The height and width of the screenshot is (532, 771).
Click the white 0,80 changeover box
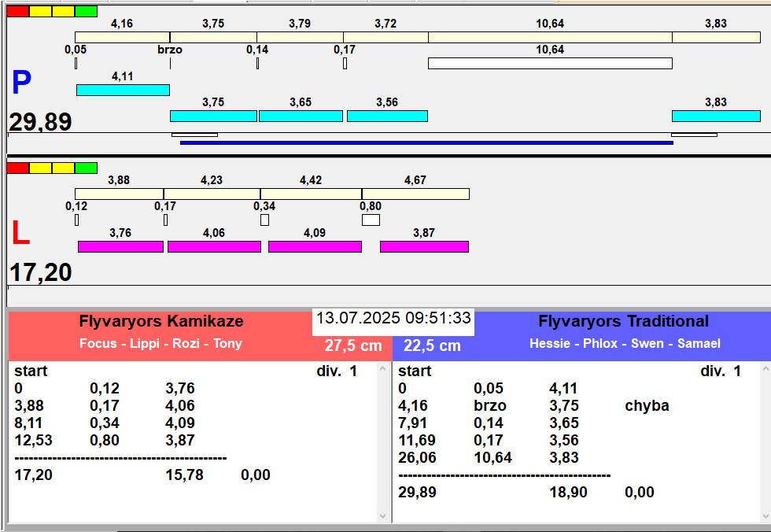pyautogui.click(x=371, y=220)
